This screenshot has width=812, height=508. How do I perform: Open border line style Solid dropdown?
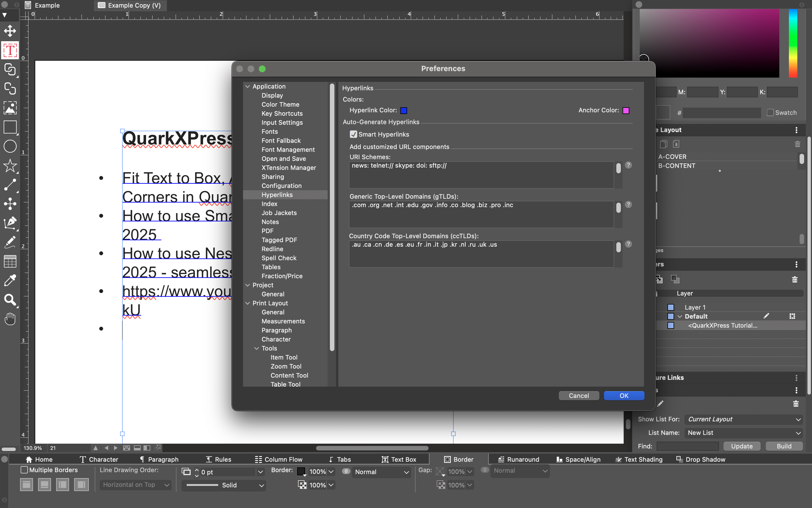(224, 485)
